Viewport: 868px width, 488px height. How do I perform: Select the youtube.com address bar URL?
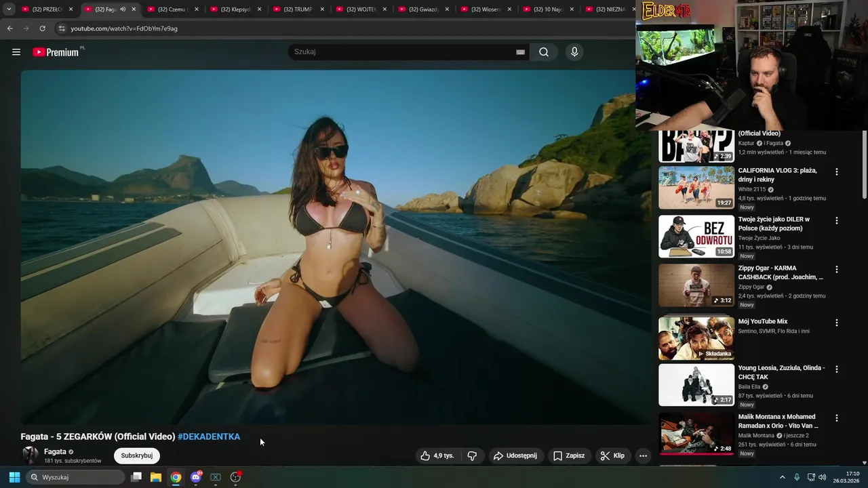(124, 28)
